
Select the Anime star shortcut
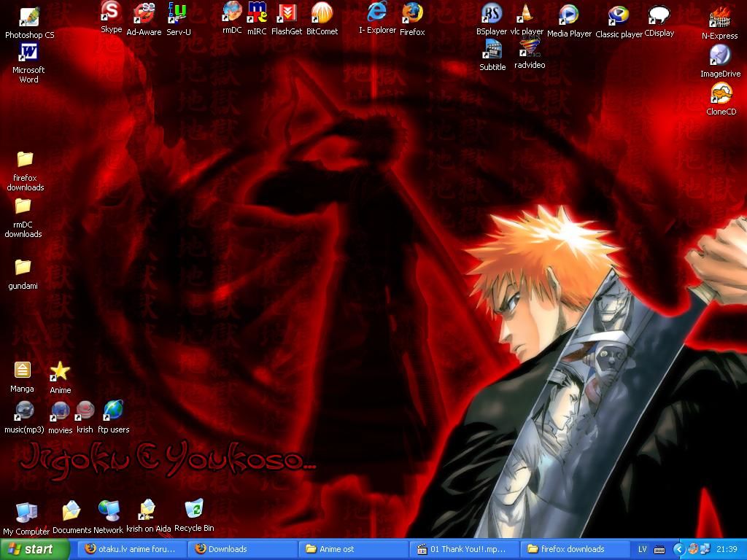coord(60,371)
